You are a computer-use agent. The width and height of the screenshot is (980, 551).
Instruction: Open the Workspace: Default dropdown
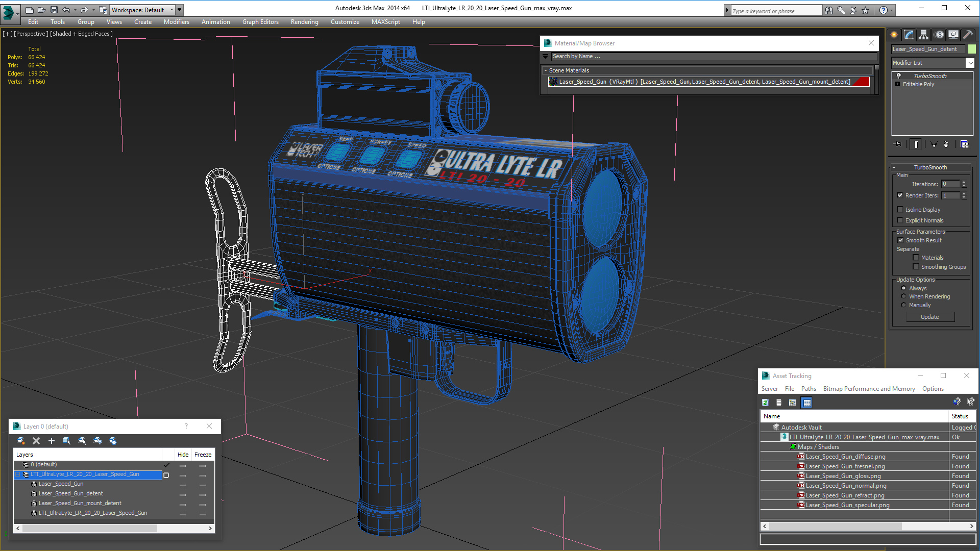click(x=142, y=10)
